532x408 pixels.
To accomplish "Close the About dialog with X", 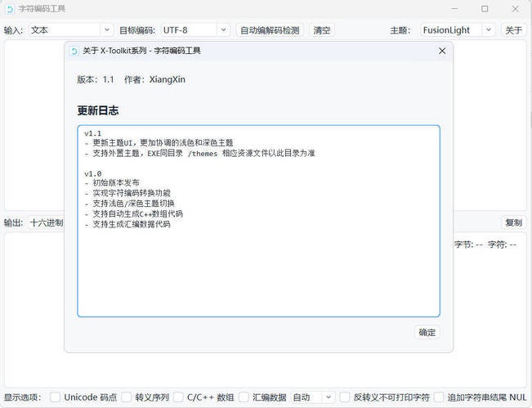I will [442, 51].
